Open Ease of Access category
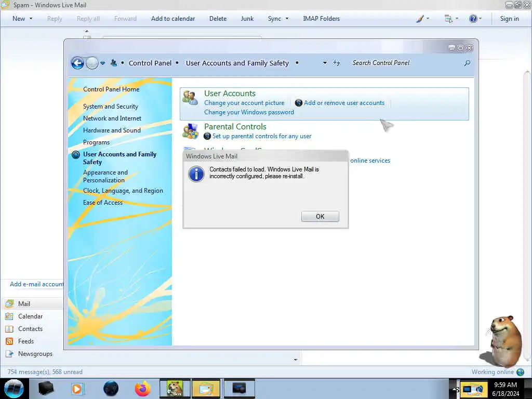The height and width of the screenshot is (399, 532). pyautogui.click(x=103, y=203)
